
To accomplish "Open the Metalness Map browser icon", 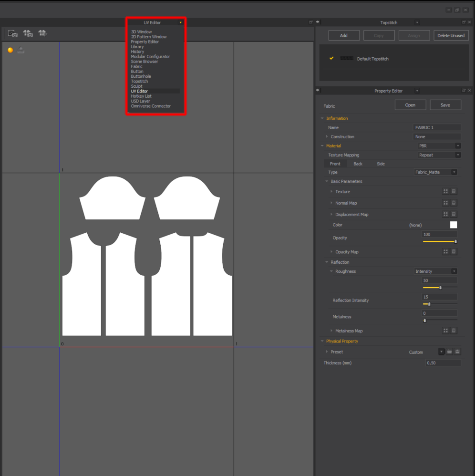I will tap(445, 330).
